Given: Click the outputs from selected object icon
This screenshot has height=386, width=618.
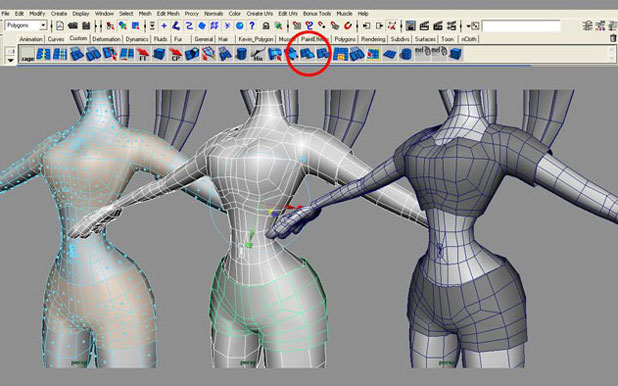Looking at the screenshot, I should click(379, 26).
